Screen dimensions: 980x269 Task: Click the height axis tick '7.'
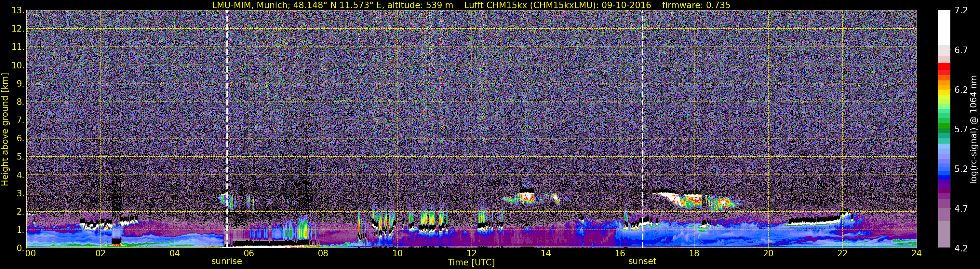click(x=20, y=120)
